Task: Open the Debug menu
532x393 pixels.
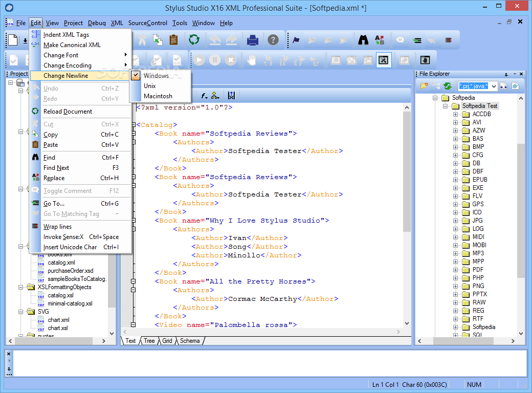Action: point(97,23)
